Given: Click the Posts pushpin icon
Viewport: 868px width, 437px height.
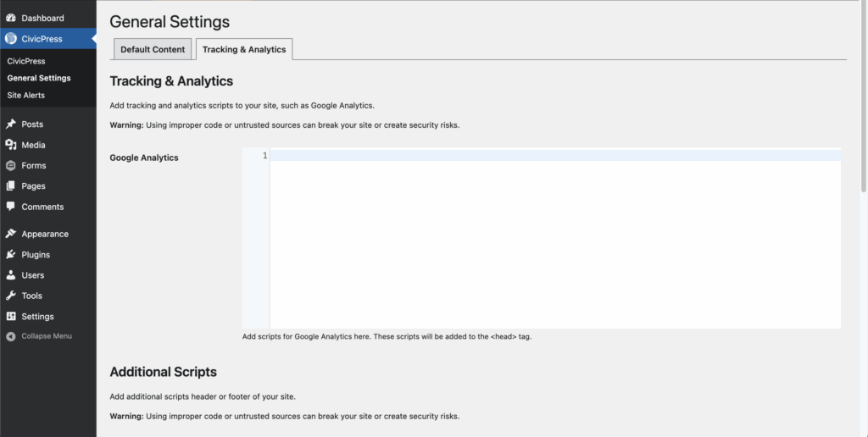Looking at the screenshot, I should pos(10,124).
